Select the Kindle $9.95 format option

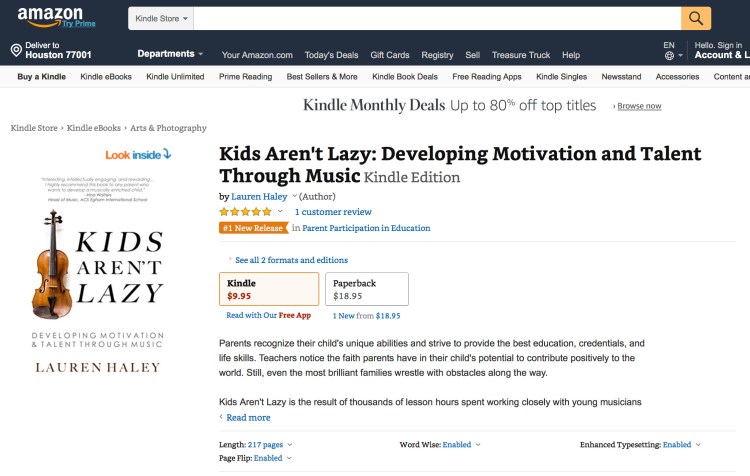(x=269, y=289)
